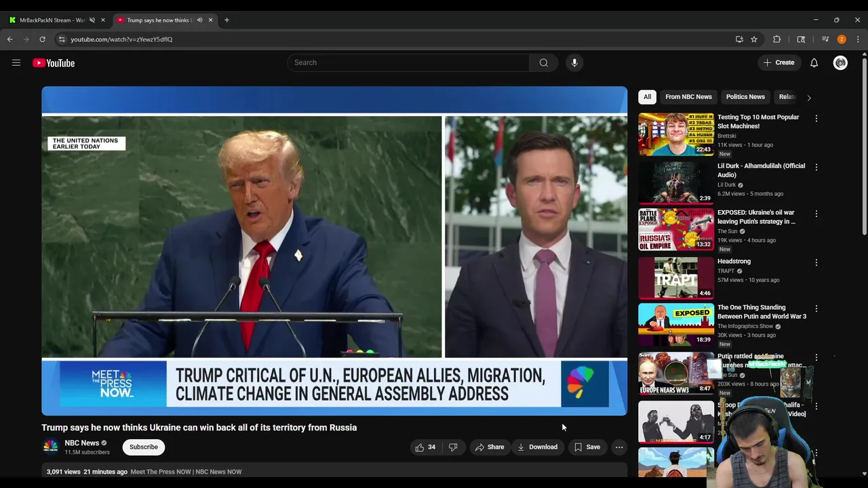Viewport: 868px width, 488px height.
Task: Click the Create button
Action: pyautogui.click(x=778, y=63)
